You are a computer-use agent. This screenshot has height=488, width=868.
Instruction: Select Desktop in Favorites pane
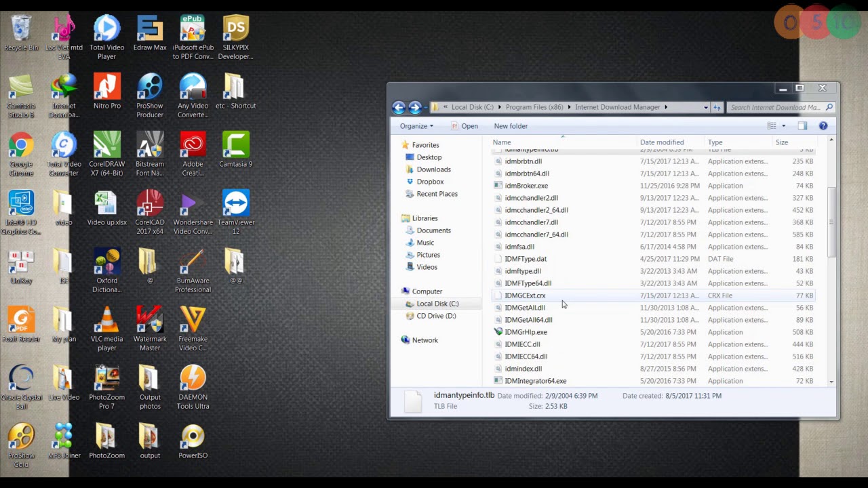pos(429,157)
